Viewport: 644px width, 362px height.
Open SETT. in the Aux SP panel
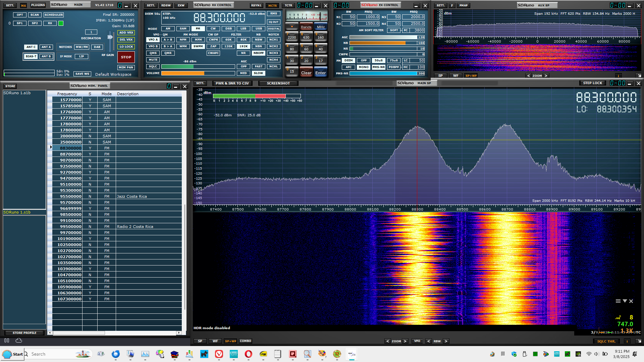point(440,5)
